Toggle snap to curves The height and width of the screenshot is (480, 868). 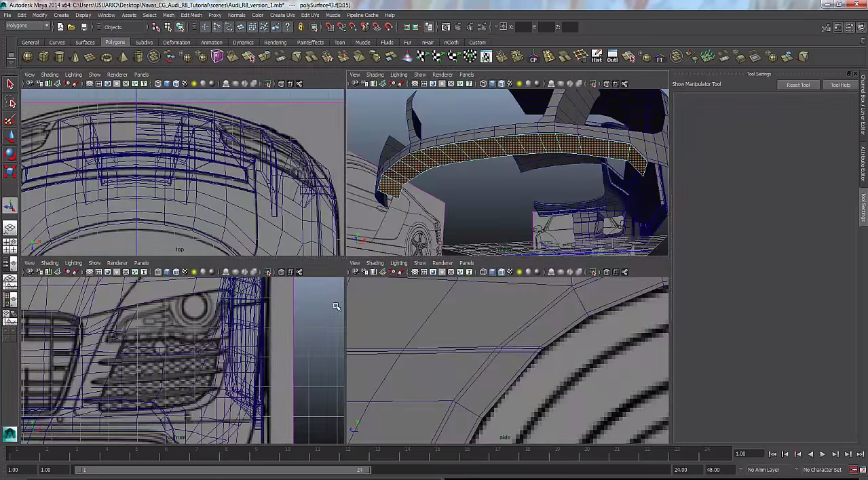point(341,27)
